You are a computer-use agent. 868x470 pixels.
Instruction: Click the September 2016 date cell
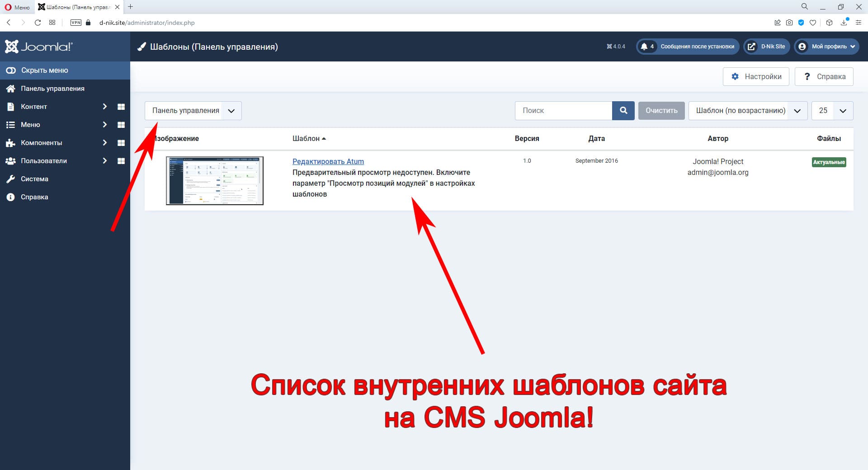pyautogui.click(x=596, y=161)
